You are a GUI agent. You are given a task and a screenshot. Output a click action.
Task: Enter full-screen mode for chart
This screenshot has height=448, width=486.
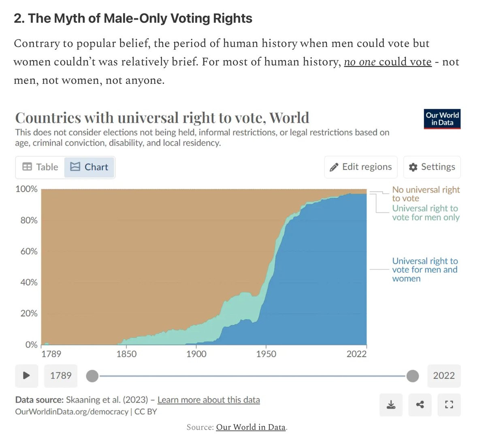click(449, 405)
